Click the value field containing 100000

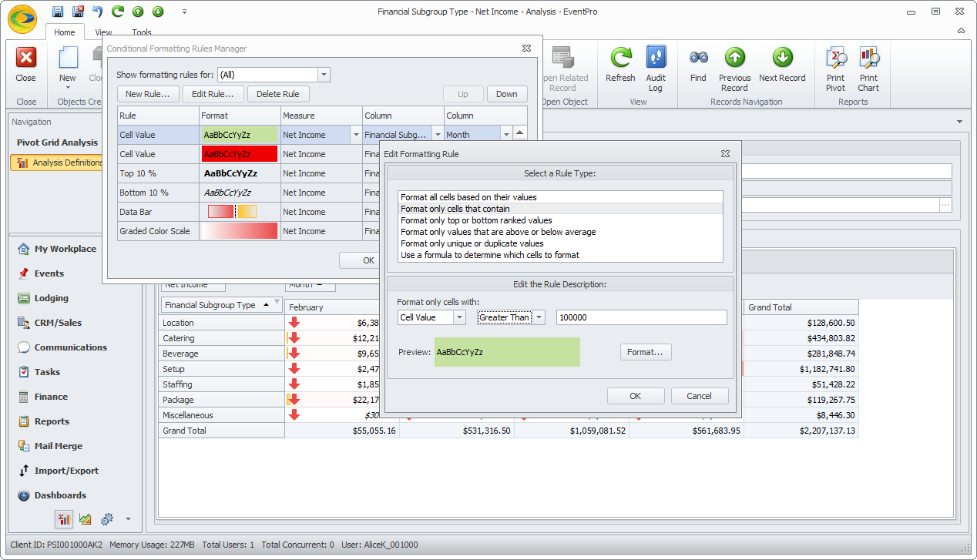click(641, 317)
